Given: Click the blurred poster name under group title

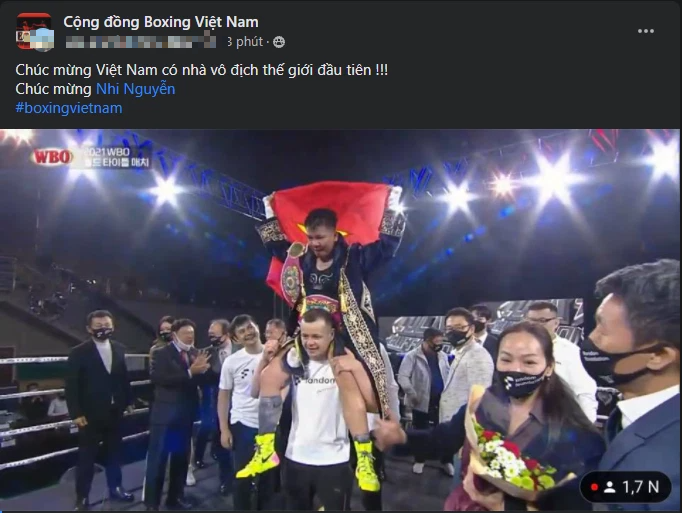Looking at the screenshot, I should (140, 42).
